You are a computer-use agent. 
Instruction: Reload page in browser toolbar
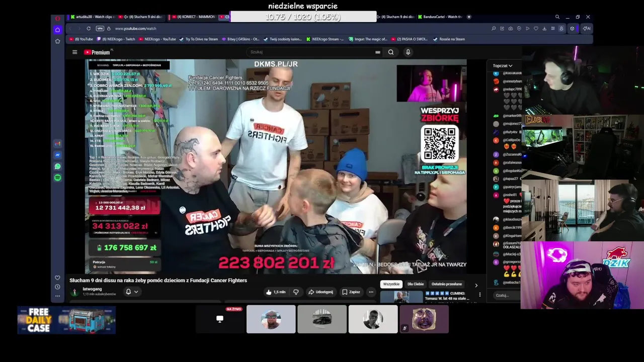pos(89,29)
